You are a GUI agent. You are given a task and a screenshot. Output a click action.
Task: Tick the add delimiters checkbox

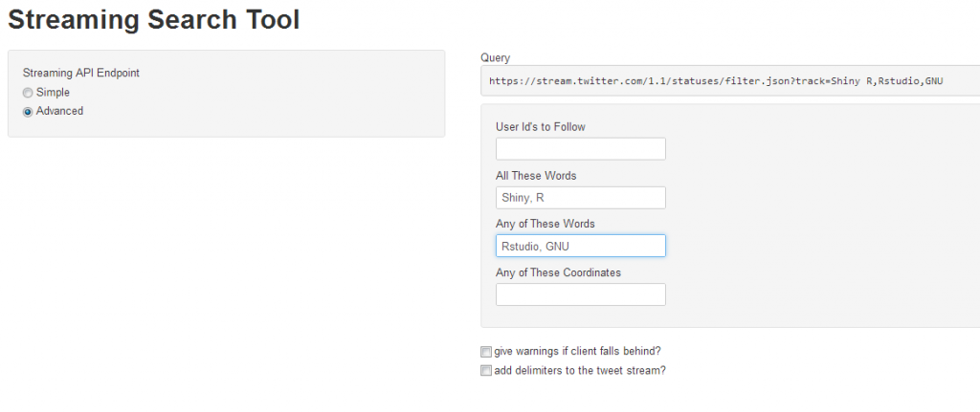pyautogui.click(x=486, y=371)
